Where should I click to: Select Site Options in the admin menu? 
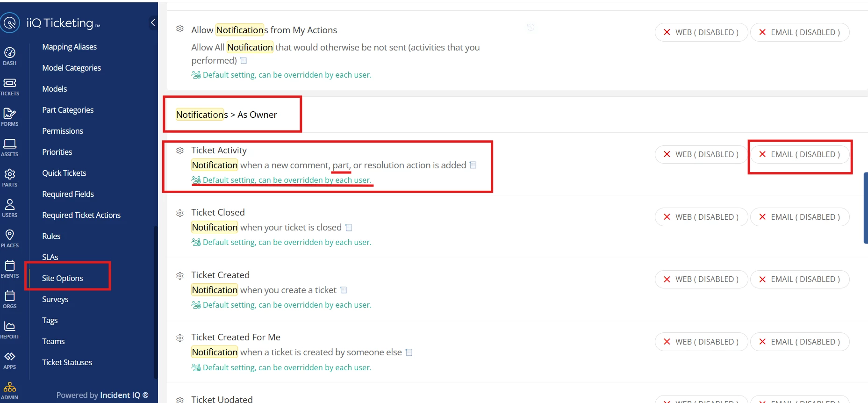pyautogui.click(x=63, y=278)
